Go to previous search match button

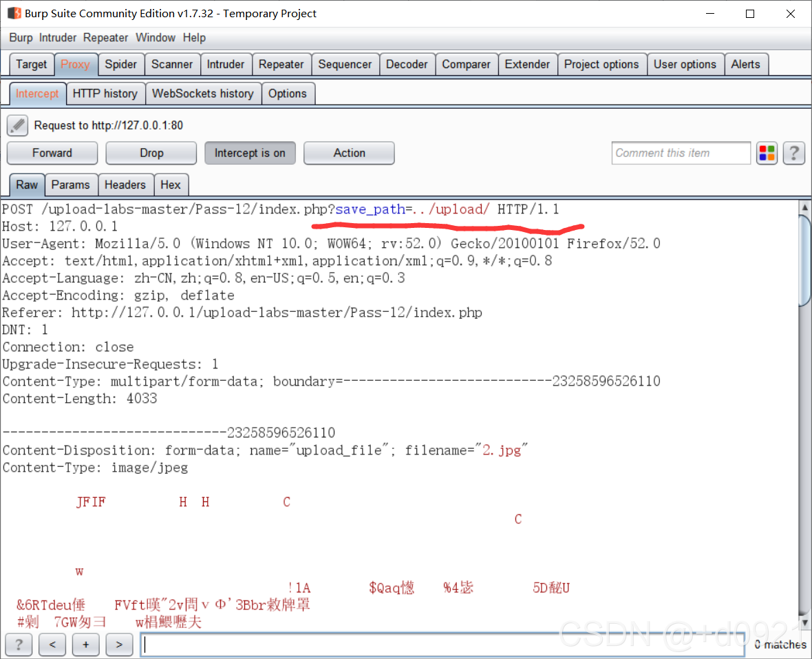click(52, 645)
